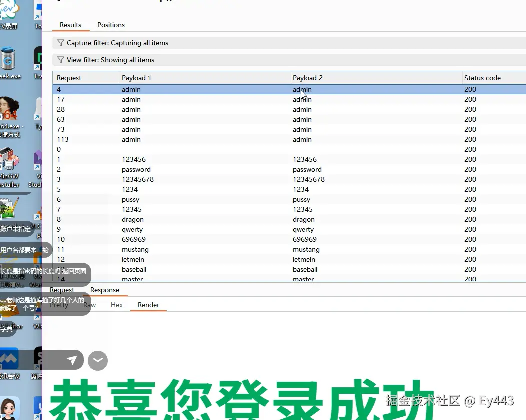Viewport: 526px width, 420px height.
Task: Click Payload 2 'admin' in request 28 row
Action: (x=302, y=109)
